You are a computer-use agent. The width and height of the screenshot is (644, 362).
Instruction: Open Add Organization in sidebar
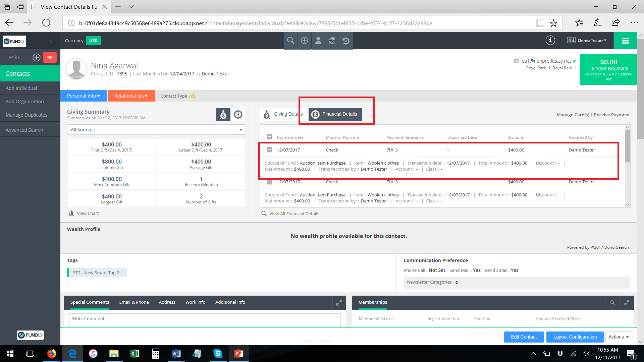(x=30, y=102)
